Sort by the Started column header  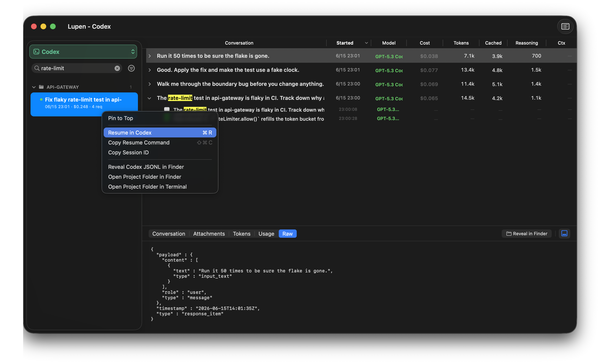pyautogui.click(x=345, y=43)
